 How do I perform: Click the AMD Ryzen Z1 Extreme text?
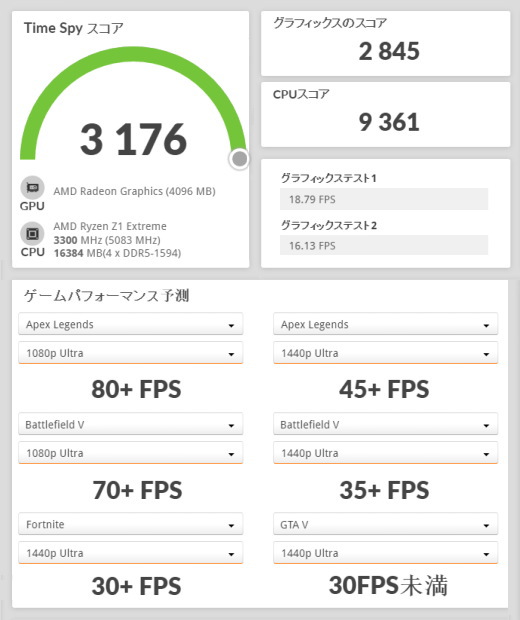pos(110,226)
